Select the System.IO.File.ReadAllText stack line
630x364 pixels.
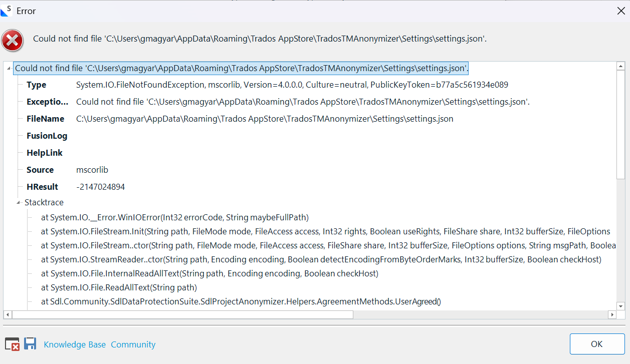tap(119, 287)
